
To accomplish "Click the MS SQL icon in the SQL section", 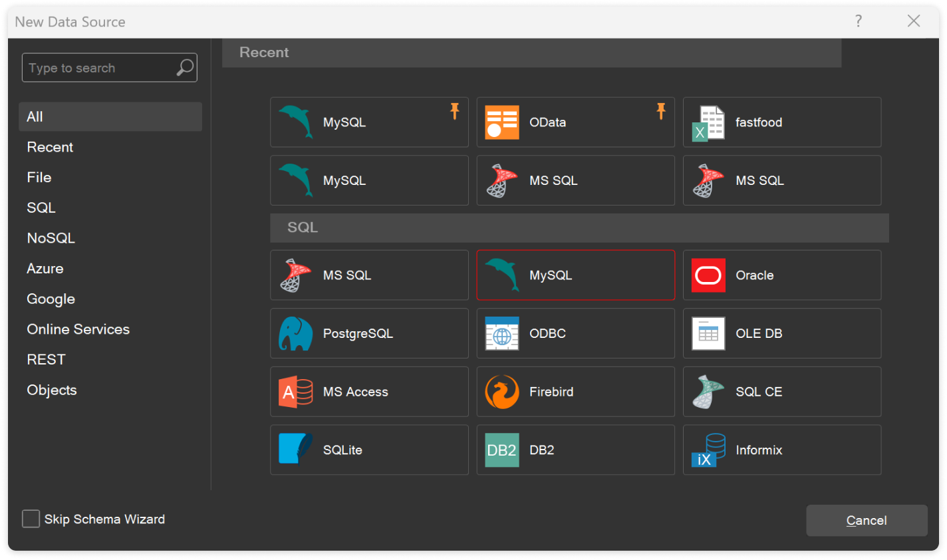I will coord(296,275).
